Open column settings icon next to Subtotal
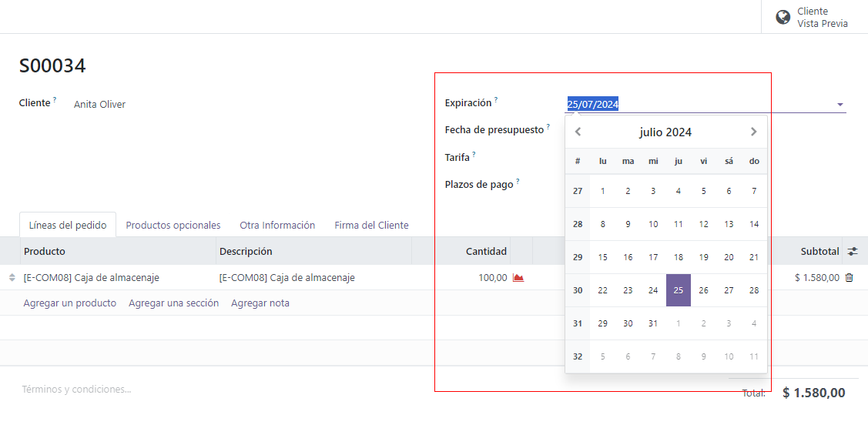This screenshot has height=445, width=868. pos(853,251)
